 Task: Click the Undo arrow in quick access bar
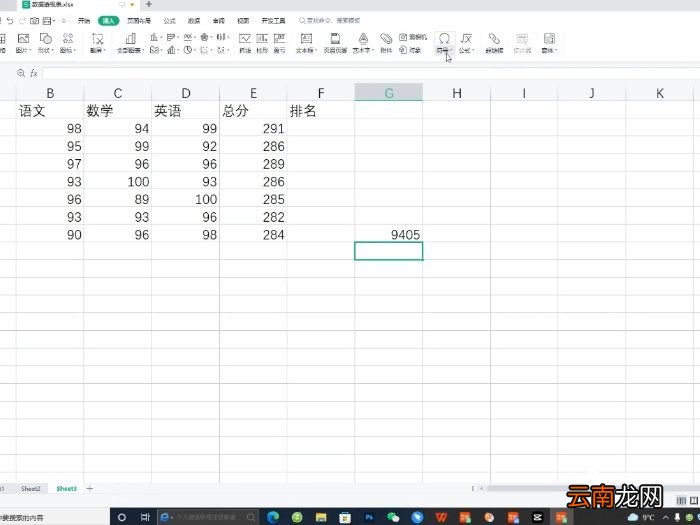coord(10,21)
